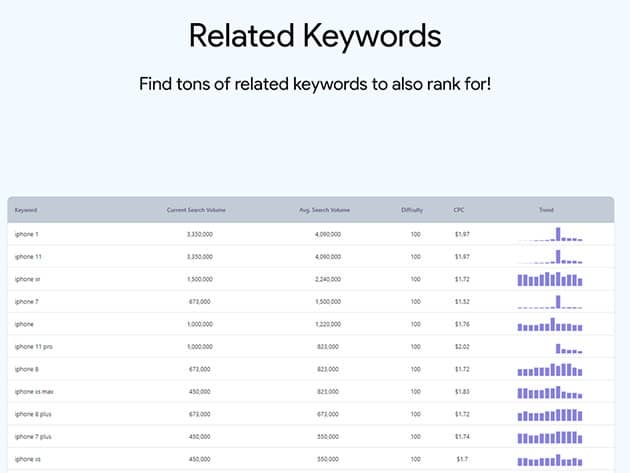Click the iphone 7 plus trend bars
The height and width of the screenshot is (473, 630).
point(550,437)
